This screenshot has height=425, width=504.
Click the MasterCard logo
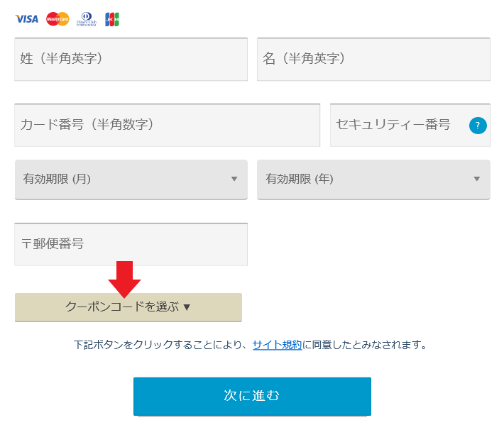(57, 19)
